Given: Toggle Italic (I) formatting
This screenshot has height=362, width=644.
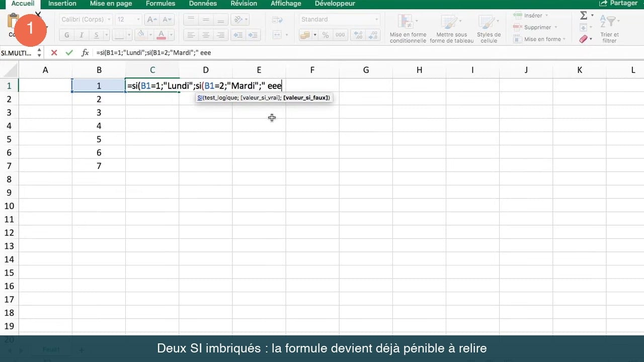Looking at the screenshot, I should 81,35.
